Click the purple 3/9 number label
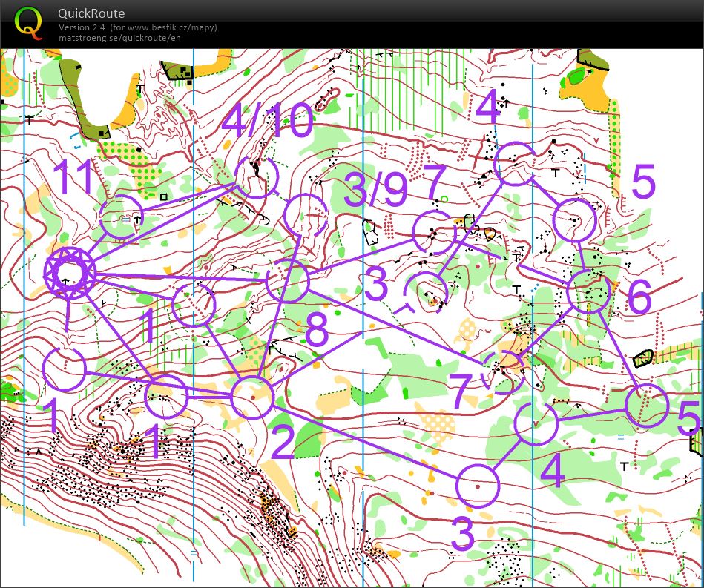Viewport: 704px width, 588px height. coord(377,190)
